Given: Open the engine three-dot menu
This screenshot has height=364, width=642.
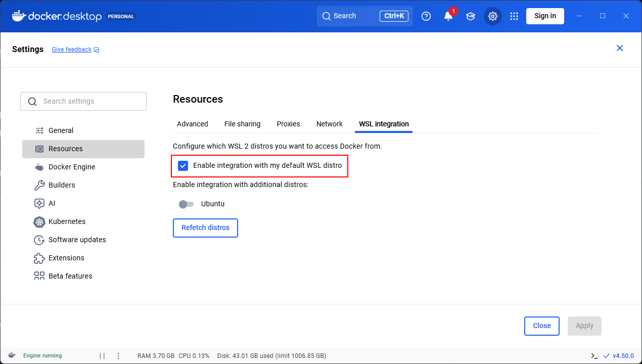Looking at the screenshot, I should 118,355.
